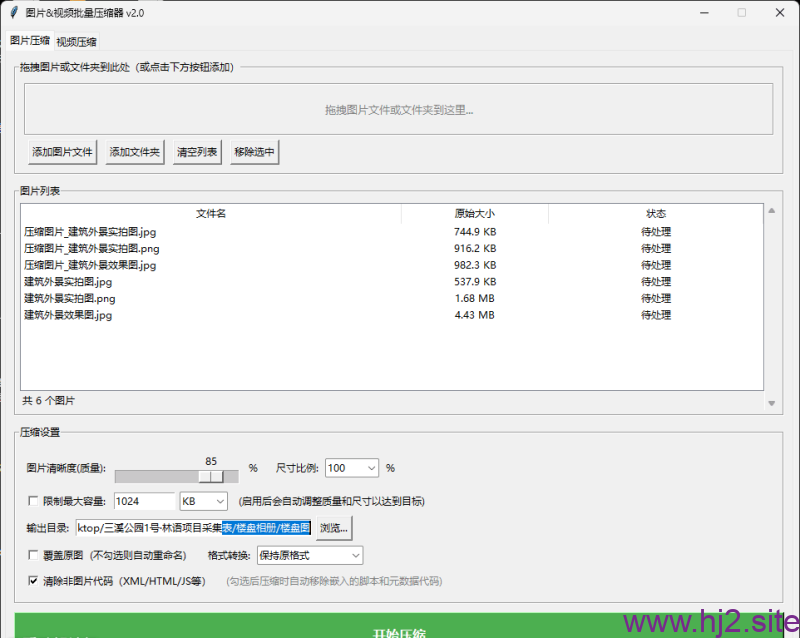This screenshot has height=638, width=800.
Task: Click the feather app icon in title bar
Action: point(14,12)
